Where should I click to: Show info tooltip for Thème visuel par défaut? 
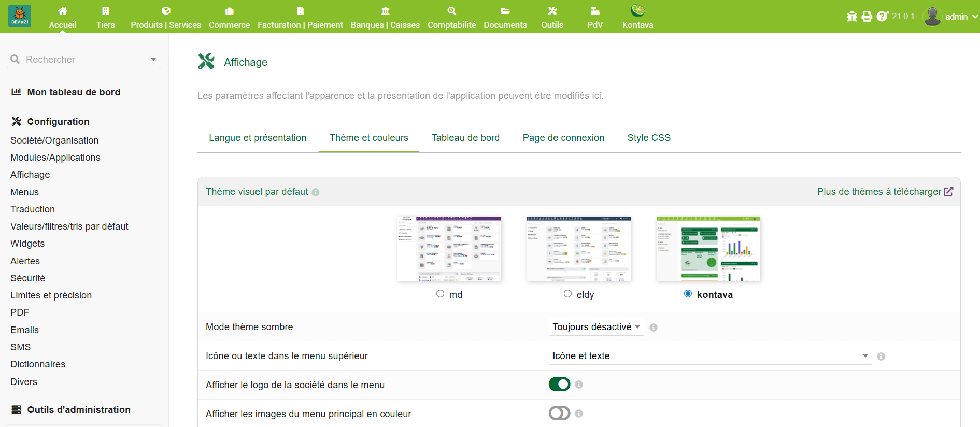pyautogui.click(x=316, y=192)
